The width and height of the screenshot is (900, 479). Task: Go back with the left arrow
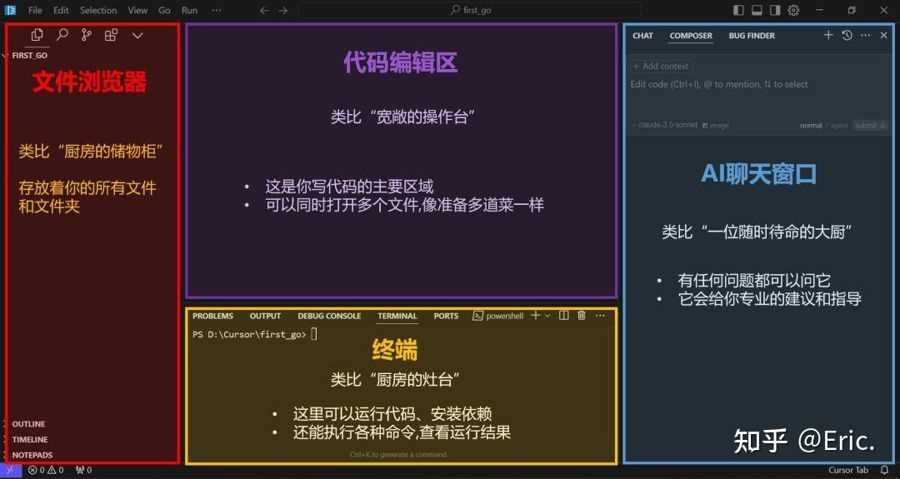[x=264, y=10]
